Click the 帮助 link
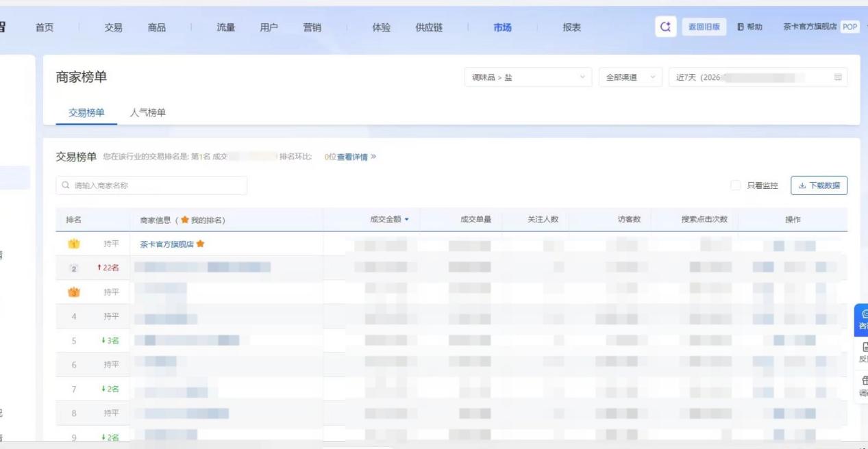The width and height of the screenshot is (868, 449). tap(754, 27)
